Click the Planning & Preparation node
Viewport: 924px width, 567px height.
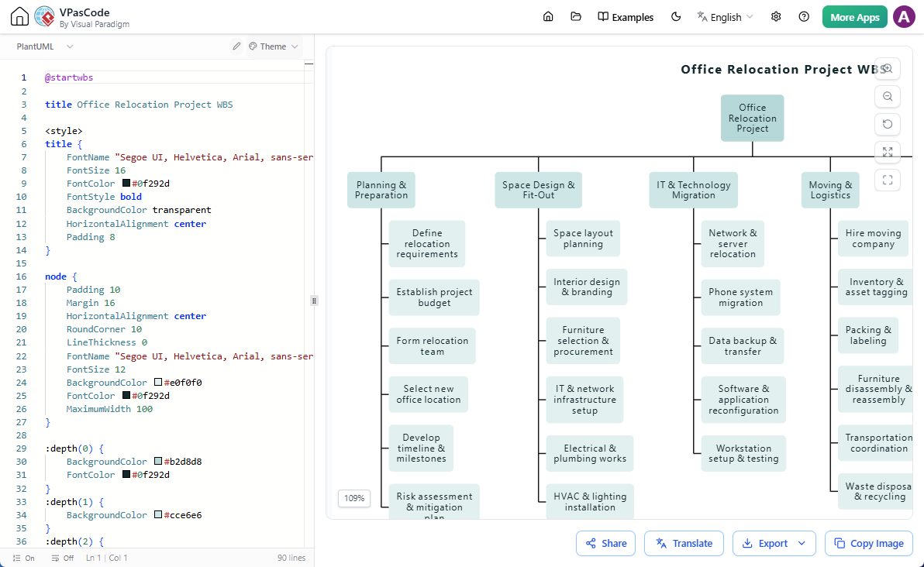tap(381, 190)
